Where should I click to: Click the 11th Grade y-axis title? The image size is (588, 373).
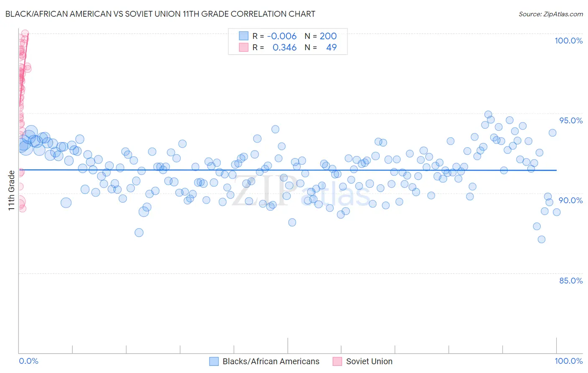pyautogui.click(x=11, y=190)
